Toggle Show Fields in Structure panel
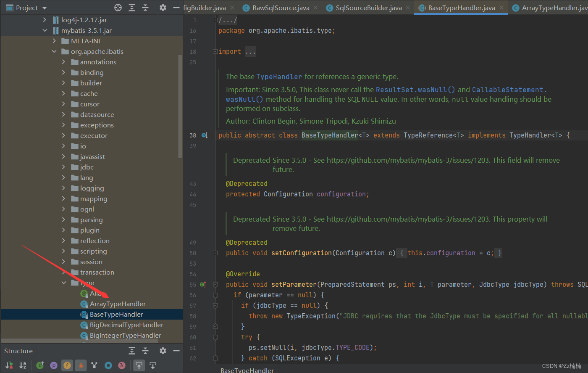Image resolution: width=588 pixels, height=373 pixels. (67, 365)
